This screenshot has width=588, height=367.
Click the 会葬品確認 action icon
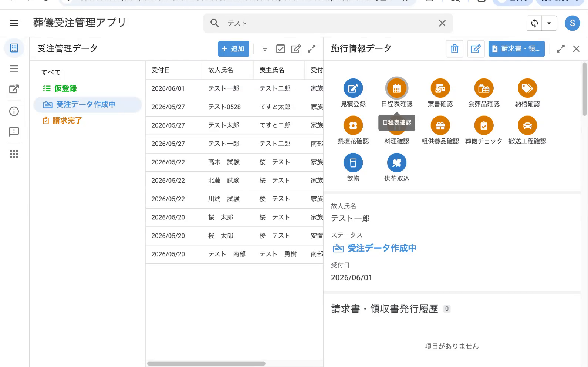[x=484, y=88]
